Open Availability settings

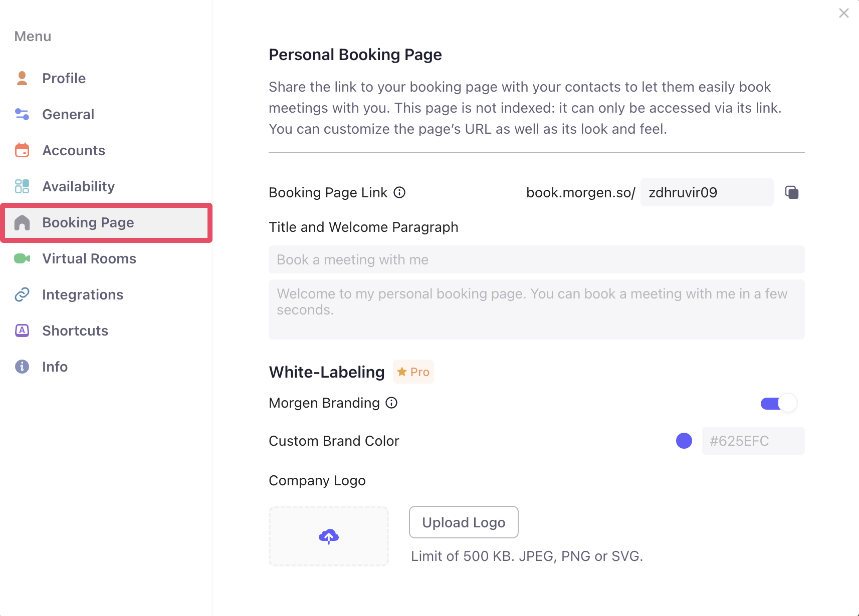click(x=106, y=186)
